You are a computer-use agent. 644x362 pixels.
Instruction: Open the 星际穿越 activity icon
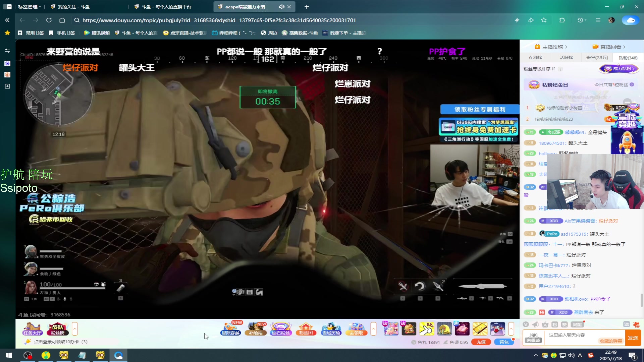[230, 328]
